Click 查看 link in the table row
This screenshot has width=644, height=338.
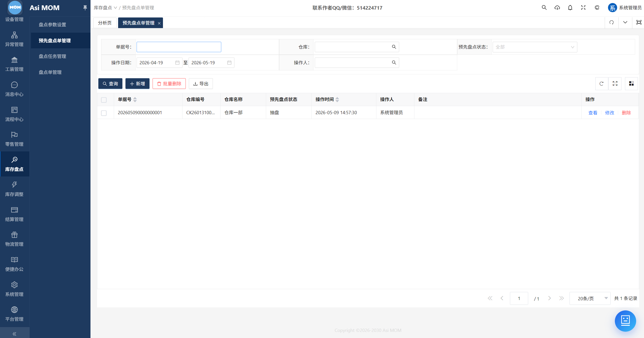(593, 113)
